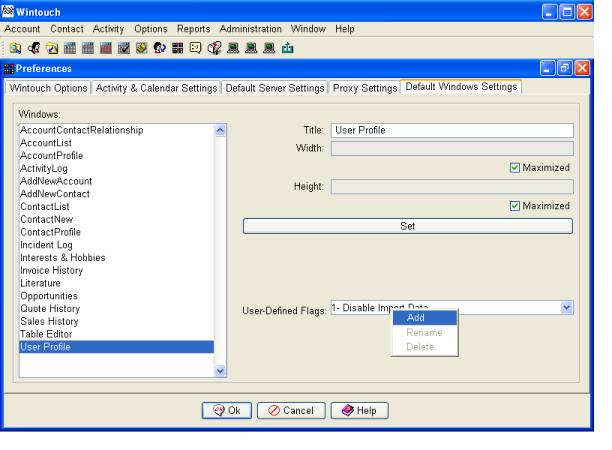The width and height of the screenshot is (612, 450).
Task: Select Interests & Hobbies in Windows list
Action: click(117, 258)
